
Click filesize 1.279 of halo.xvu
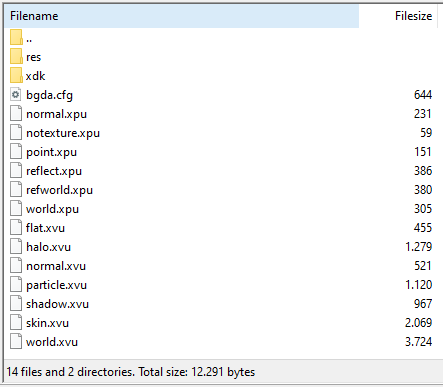(418, 247)
